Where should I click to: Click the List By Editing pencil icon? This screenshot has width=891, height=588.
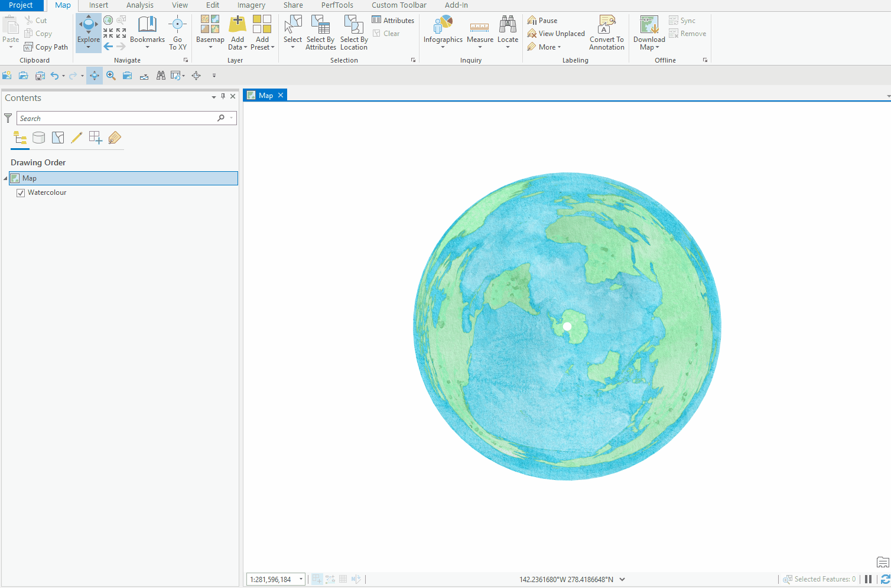pos(76,138)
